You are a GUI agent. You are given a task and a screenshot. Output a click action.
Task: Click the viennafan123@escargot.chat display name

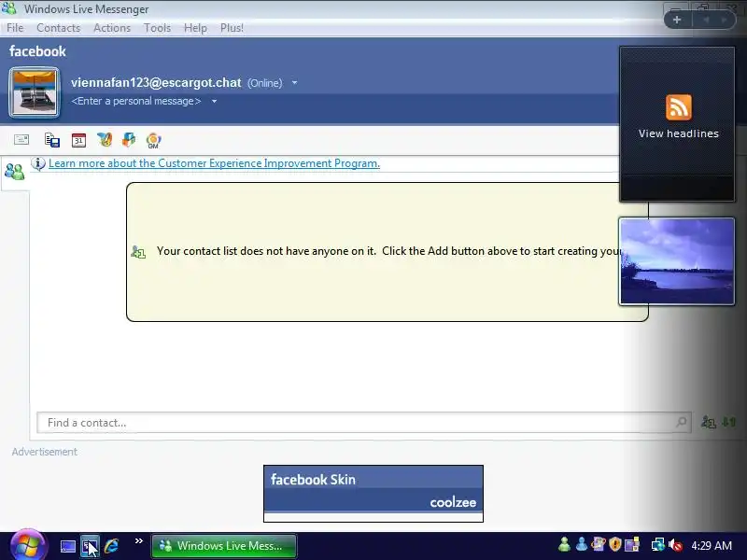(x=156, y=82)
